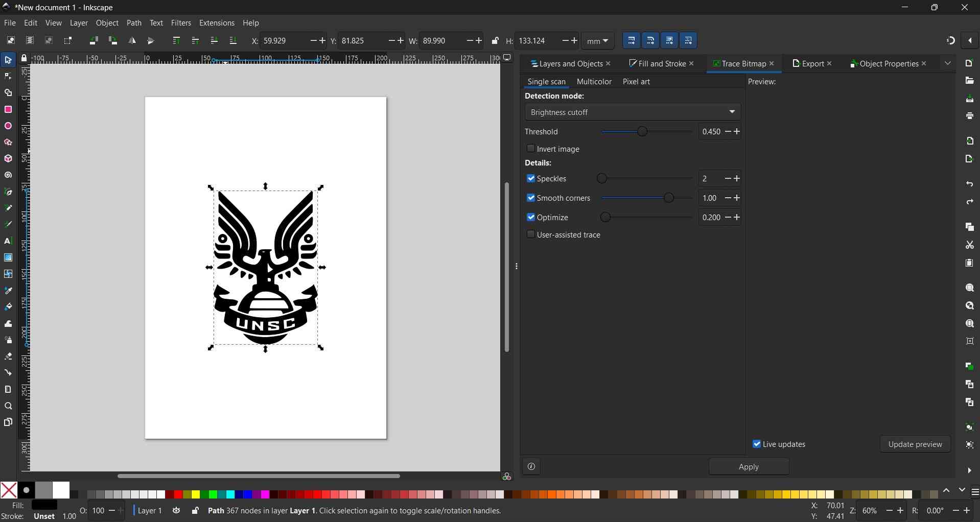Toggle scale stroke width with object
This screenshot has width=980, height=522.
point(632,41)
